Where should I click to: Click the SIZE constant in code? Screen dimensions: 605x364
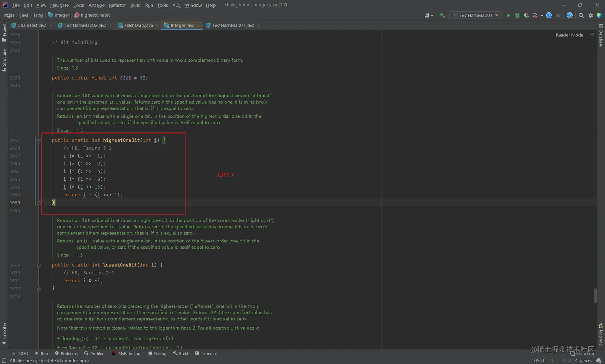(x=126, y=78)
